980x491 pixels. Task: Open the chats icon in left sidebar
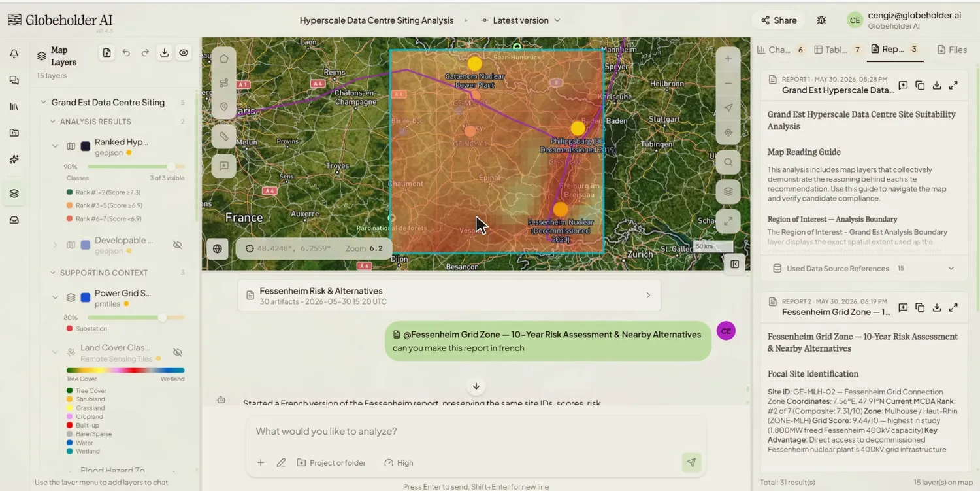14,80
